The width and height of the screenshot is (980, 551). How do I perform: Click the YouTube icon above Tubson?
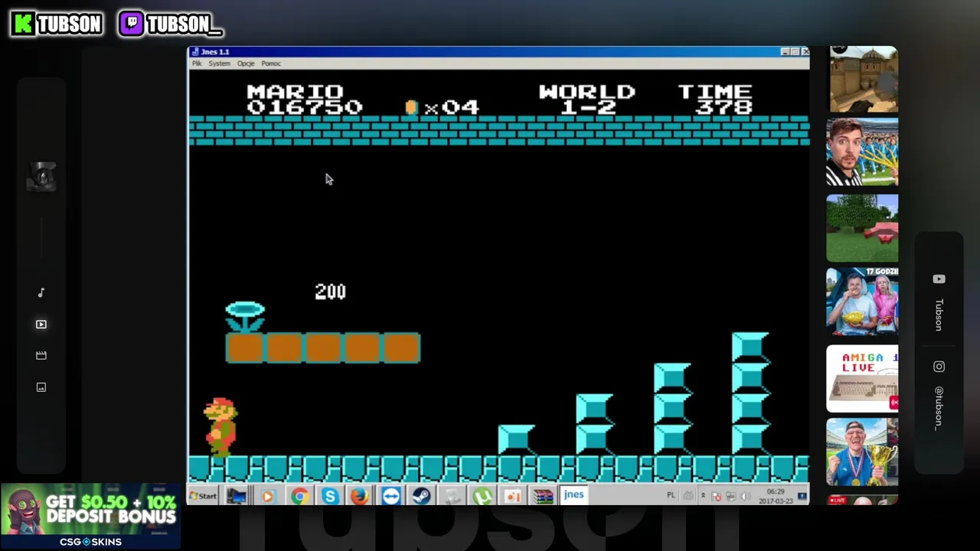click(x=939, y=279)
